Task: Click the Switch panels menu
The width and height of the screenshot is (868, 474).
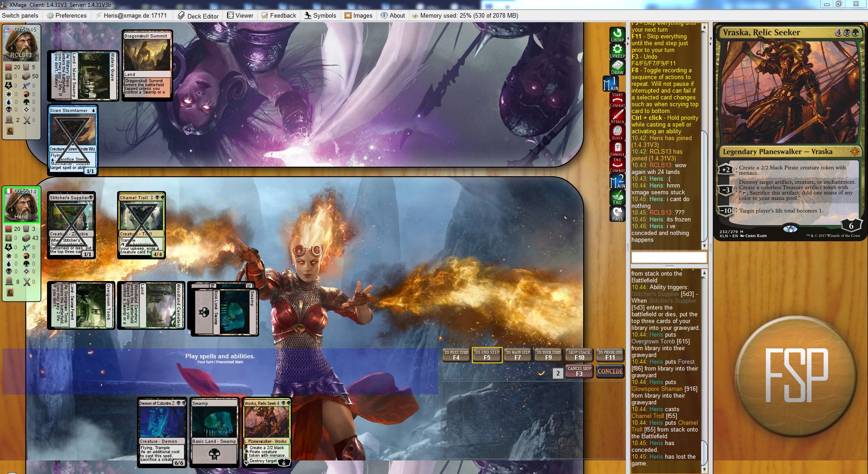Action: click(x=20, y=15)
